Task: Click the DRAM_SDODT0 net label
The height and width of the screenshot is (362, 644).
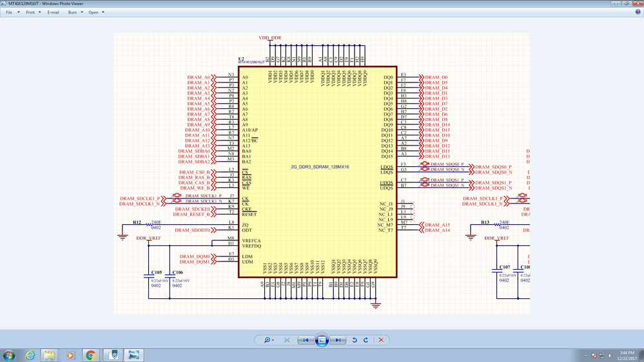Action: (x=192, y=230)
